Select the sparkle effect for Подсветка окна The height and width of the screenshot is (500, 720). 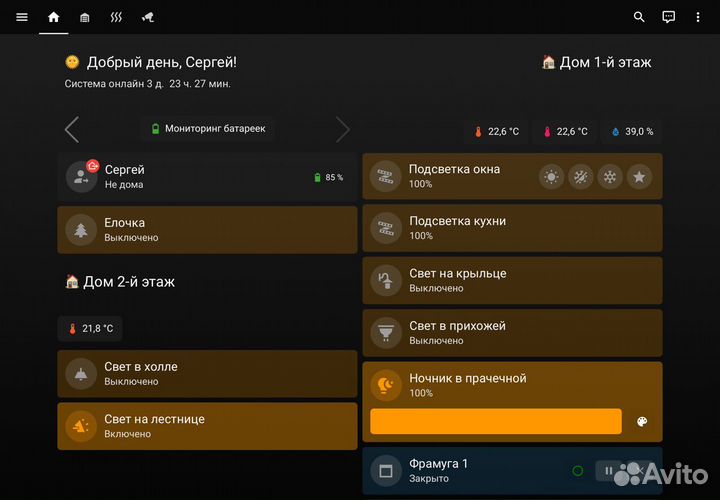click(580, 177)
